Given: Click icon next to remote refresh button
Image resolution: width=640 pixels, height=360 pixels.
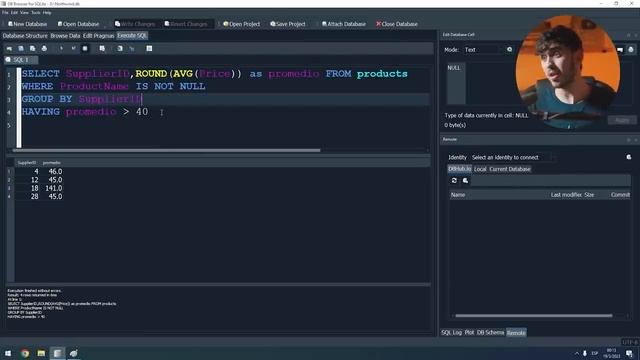Looking at the screenshot, I should (465, 180).
